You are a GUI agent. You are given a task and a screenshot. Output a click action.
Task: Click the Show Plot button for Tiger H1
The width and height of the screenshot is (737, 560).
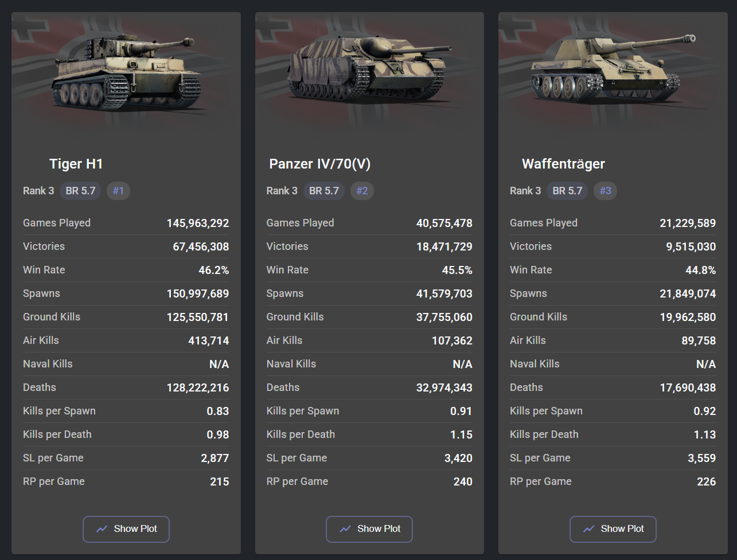pos(126,529)
